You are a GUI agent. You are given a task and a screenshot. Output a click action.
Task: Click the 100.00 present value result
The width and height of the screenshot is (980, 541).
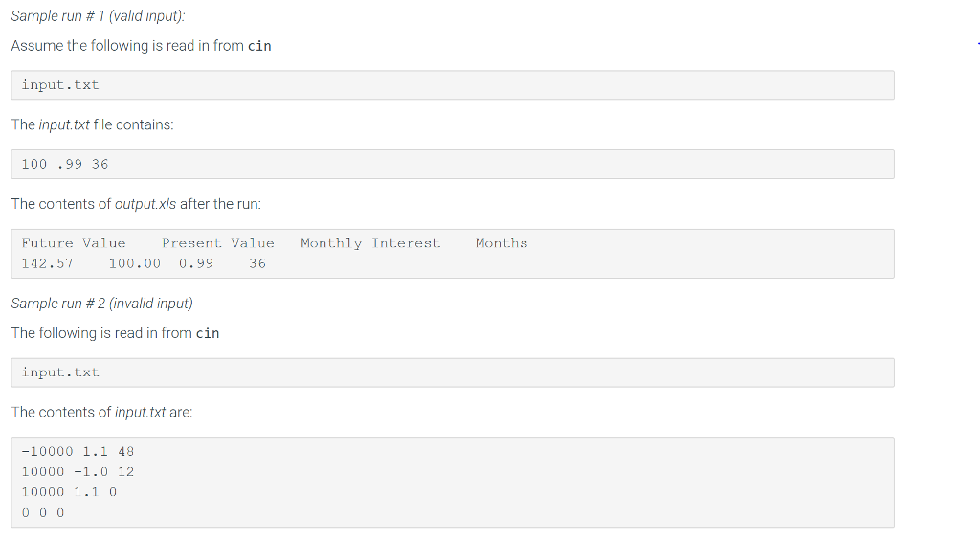tap(135, 263)
